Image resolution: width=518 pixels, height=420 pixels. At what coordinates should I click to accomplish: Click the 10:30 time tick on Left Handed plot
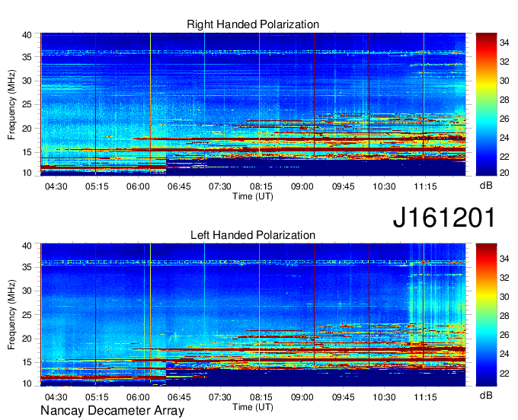(384, 397)
